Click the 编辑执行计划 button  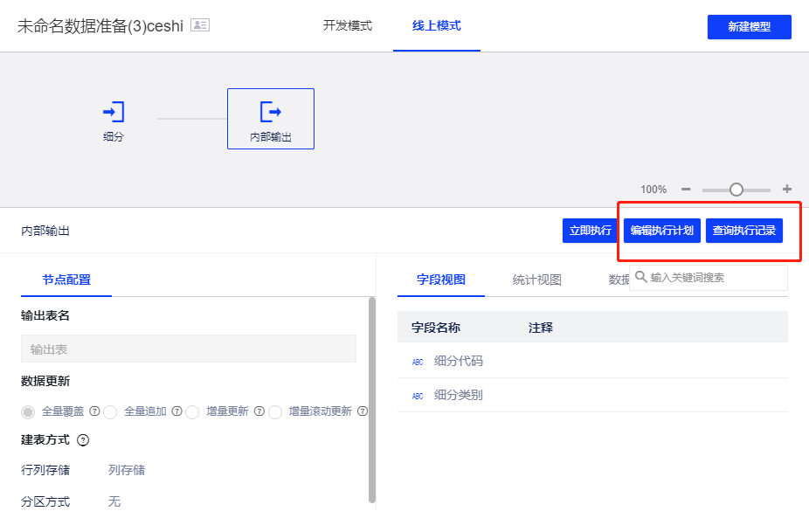[661, 231]
